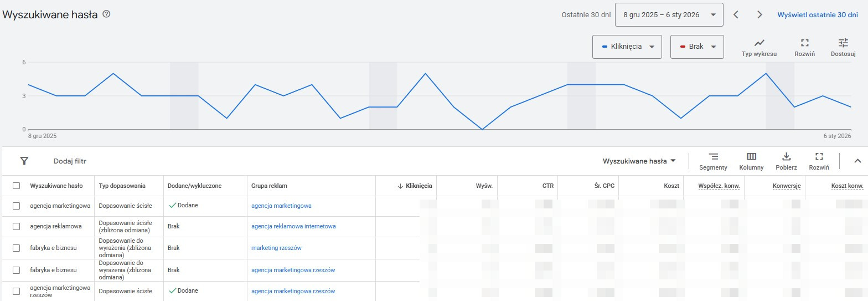Check the box for agencja reklamowa row
The width and height of the screenshot is (868, 301).
[17, 227]
